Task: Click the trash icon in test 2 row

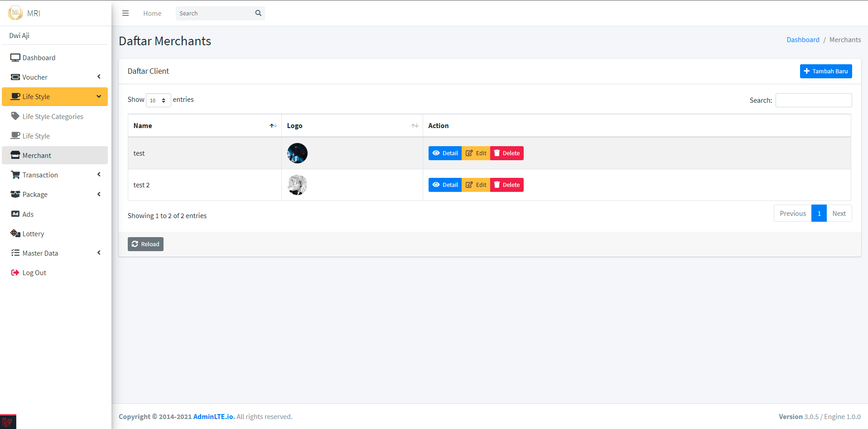Action: [497, 185]
